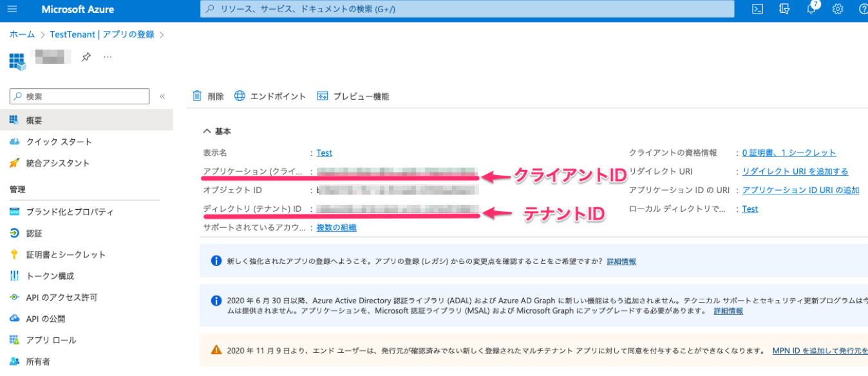Click the 管理 section heading
The image size is (868, 376).
[x=17, y=190]
